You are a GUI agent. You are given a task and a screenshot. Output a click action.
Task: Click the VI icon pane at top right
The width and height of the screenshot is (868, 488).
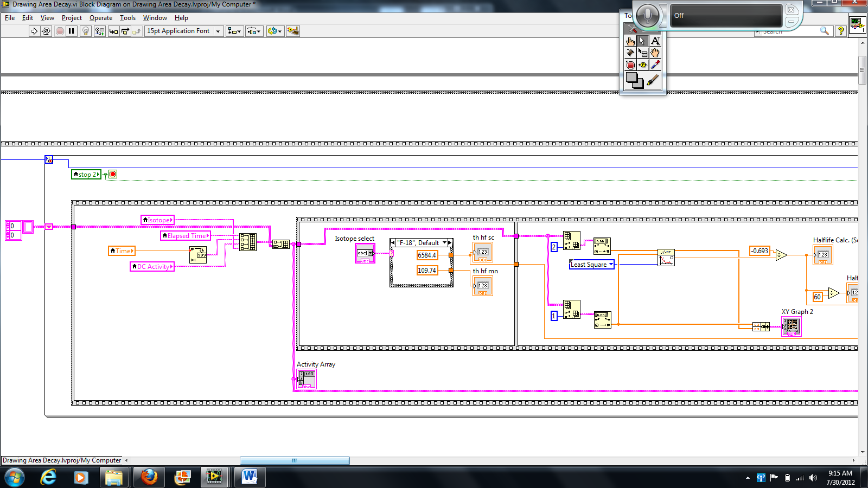857,24
